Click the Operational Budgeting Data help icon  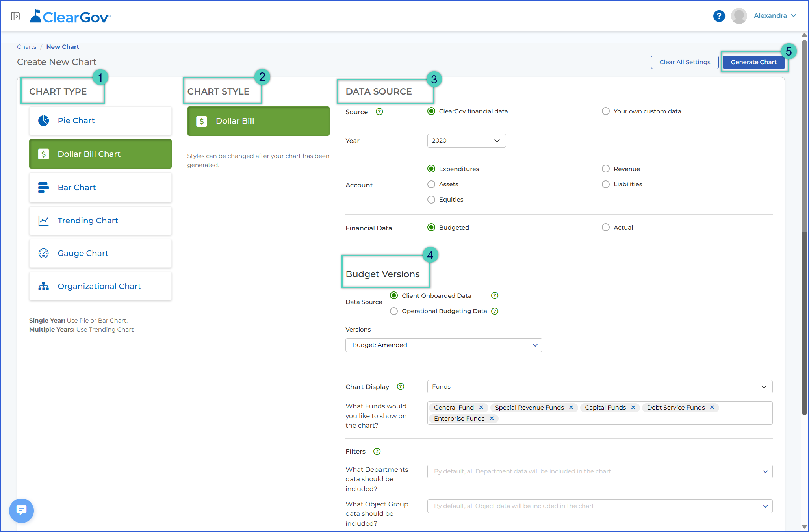495,311
